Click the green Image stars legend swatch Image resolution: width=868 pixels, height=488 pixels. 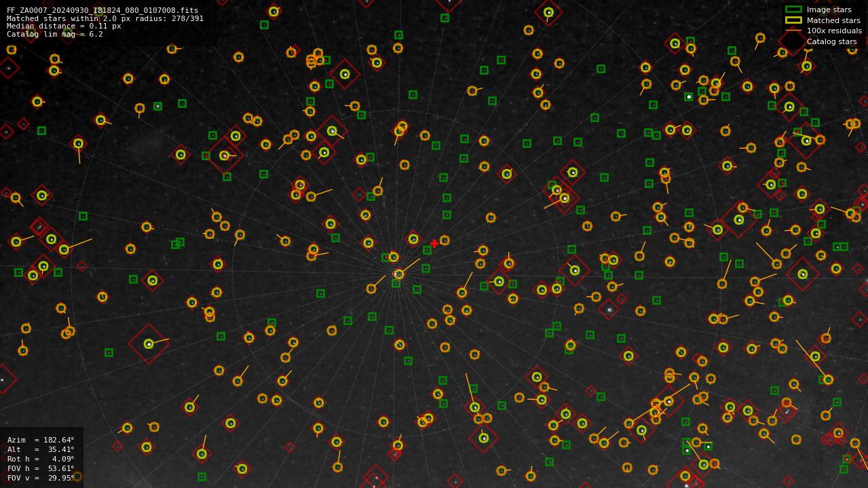tap(793, 10)
